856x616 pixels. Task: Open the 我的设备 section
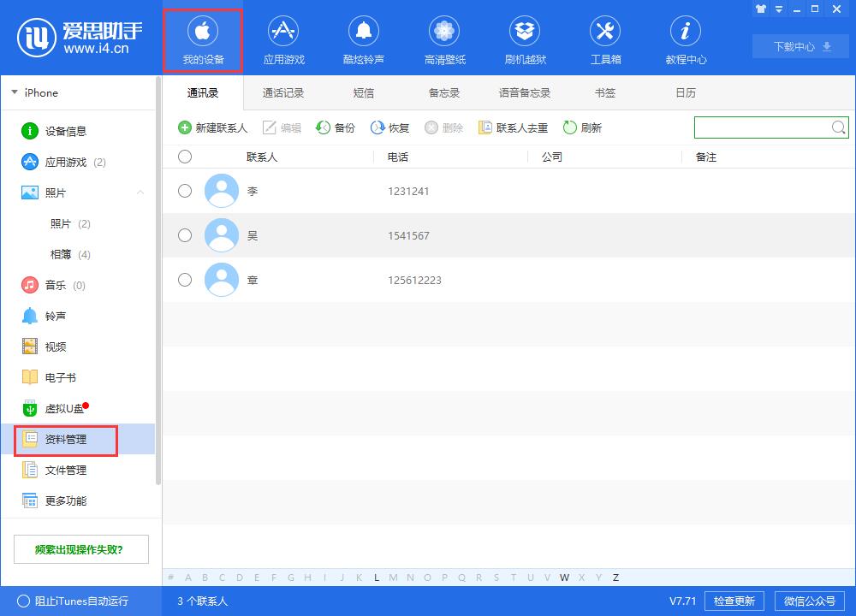[x=202, y=38]
